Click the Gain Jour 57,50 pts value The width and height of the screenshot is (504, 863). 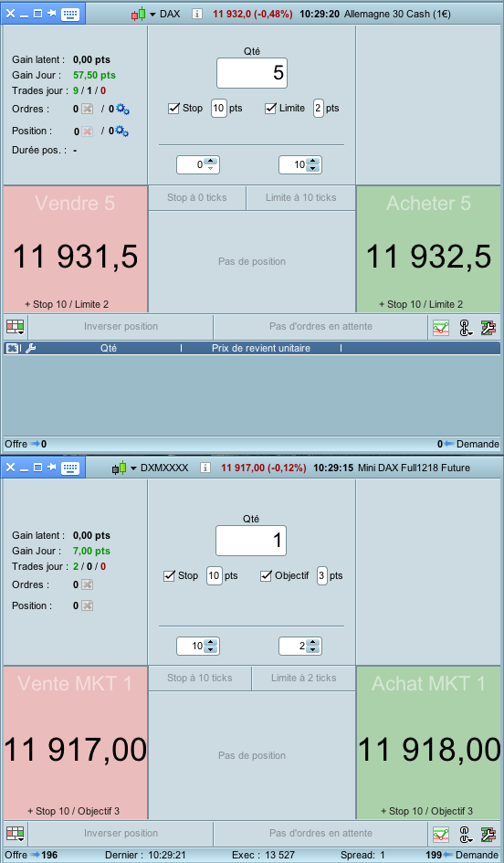coord(94,75)
